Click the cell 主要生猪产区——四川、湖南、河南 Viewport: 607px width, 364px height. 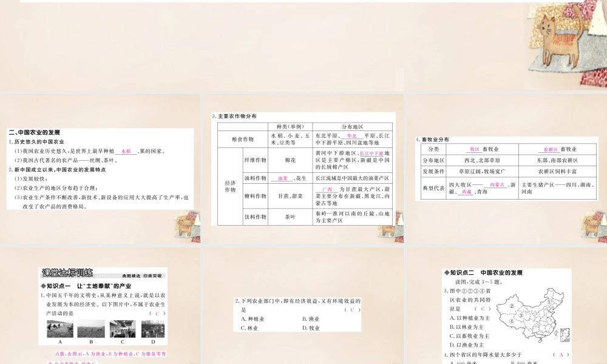tap(557, 188)
